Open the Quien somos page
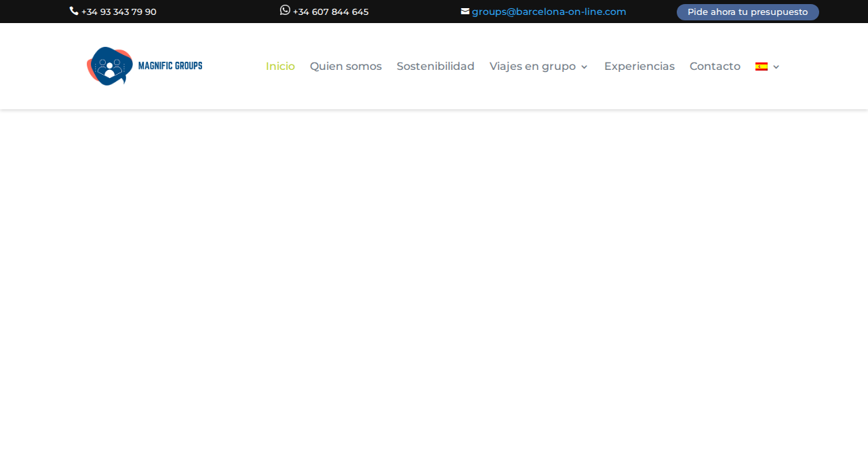Viewport: 868px width, 475px height. 346,66
